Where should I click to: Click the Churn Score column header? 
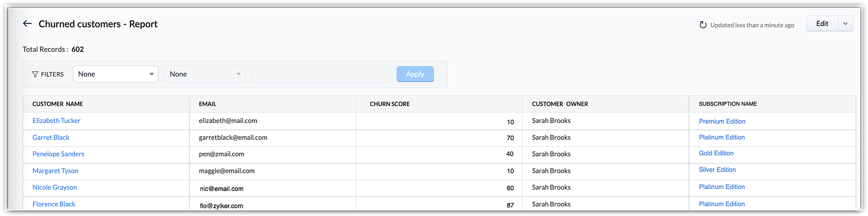click(x=389, y=104)
